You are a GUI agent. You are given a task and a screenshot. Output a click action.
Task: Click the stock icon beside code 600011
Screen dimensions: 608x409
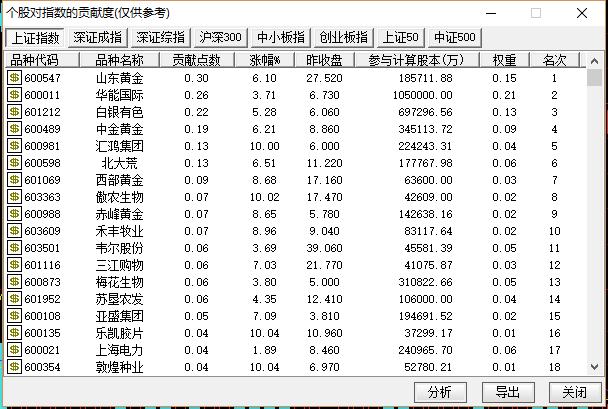click(14, 95)
